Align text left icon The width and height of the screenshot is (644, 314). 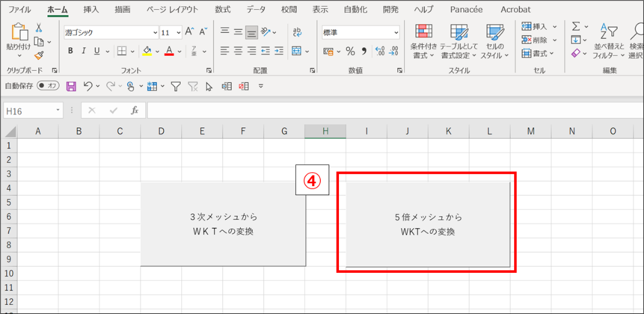224,51
